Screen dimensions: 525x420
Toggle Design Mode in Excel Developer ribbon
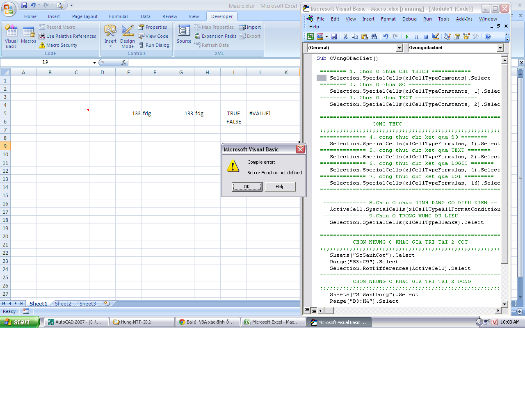[128, 37]
